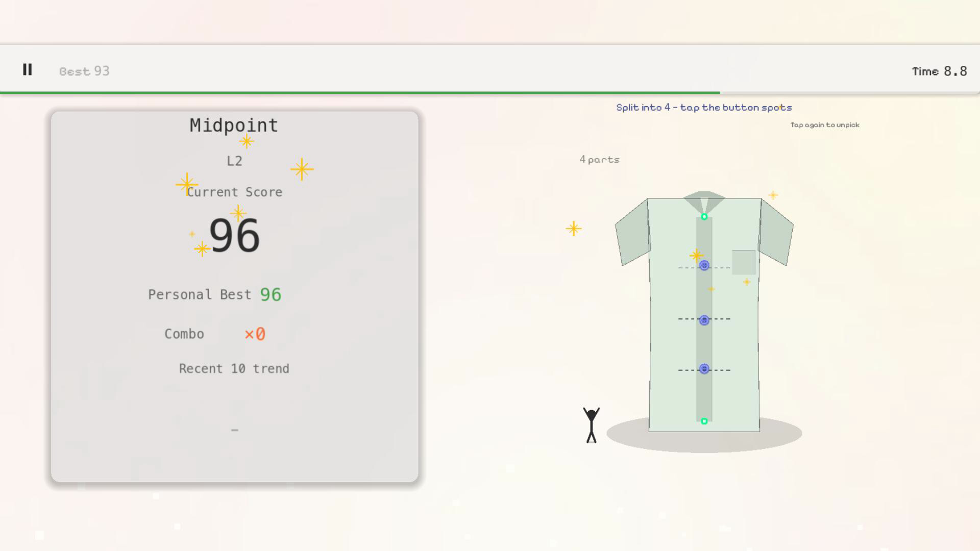Click the orange combo value ×0
The image size is (980, 551).
255,334
